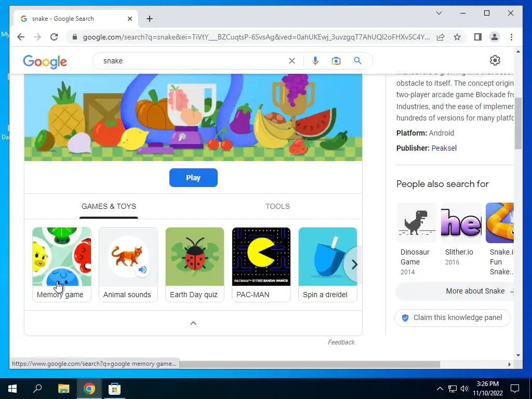This screenshot has height=399, width=532.
Task: Close the snake Google Search tab
Action: pos(129,19)
